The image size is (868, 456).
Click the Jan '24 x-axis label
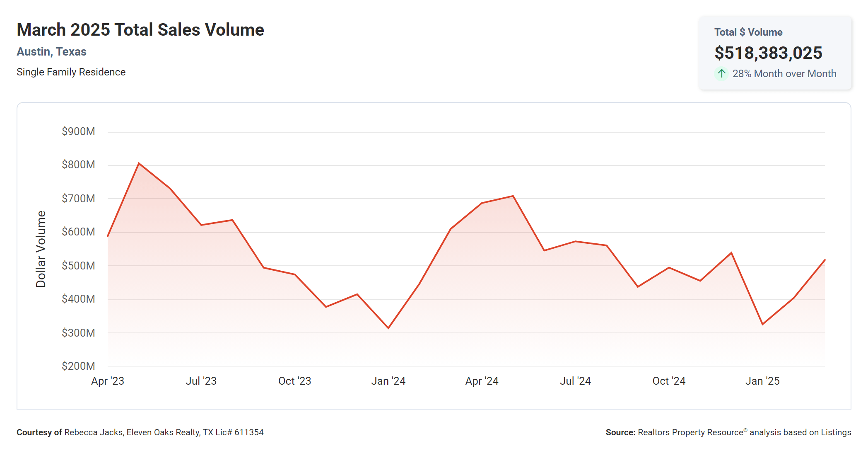click(x=388, y=381)
